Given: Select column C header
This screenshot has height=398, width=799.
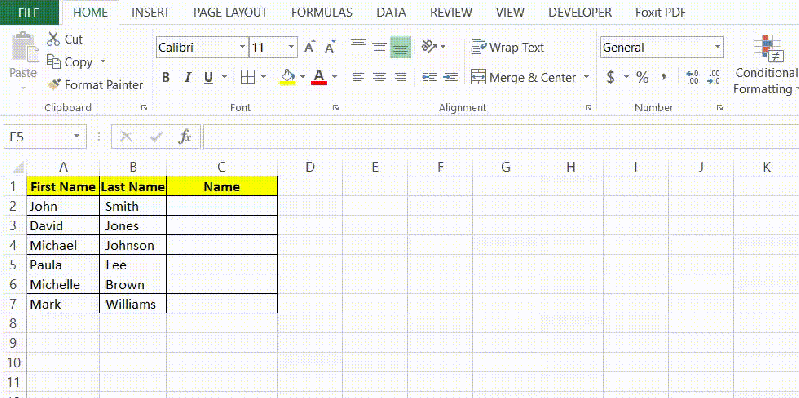Looking at the screenshot, I should (222, 167).
